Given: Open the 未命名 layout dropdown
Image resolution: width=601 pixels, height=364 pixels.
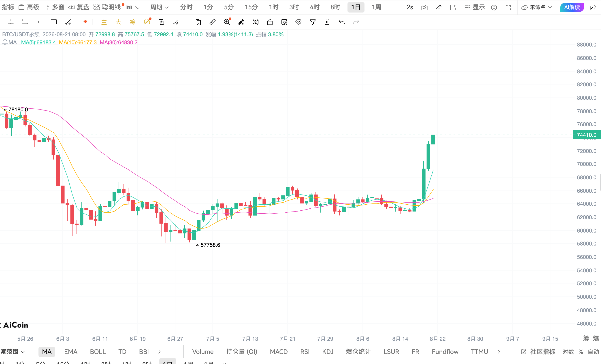Looking at the screenshot, I should tap(537, 7).
